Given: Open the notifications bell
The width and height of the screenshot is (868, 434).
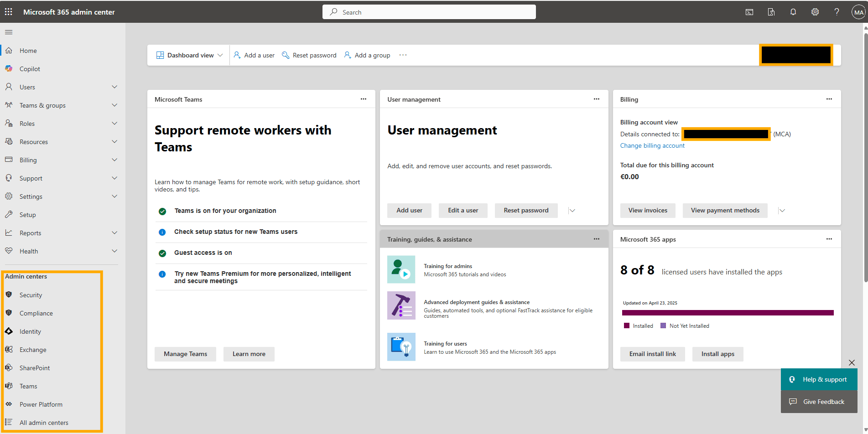Looking at the screenshot, I should pos(793,12).
